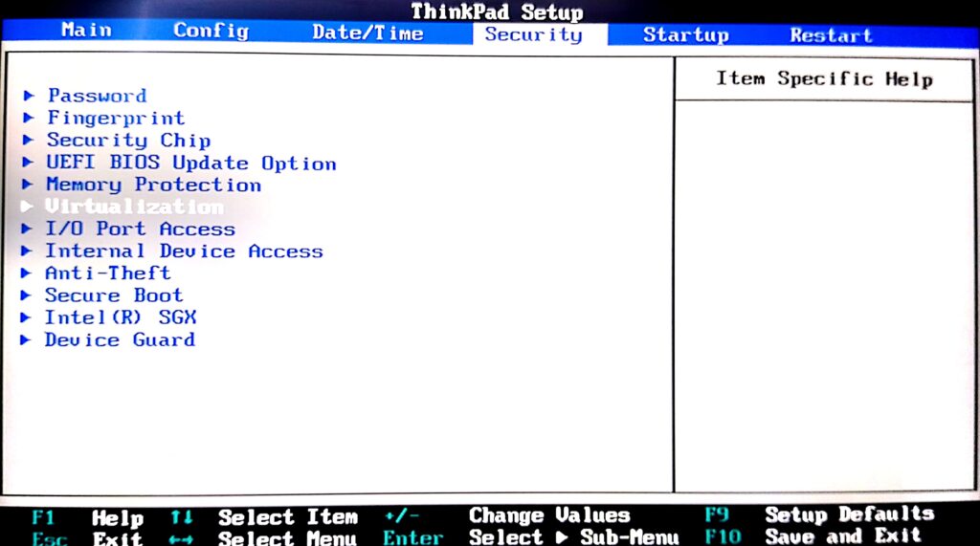980x546 pixels.
Task: Click the arrow beside Security Chip
Action: (x=28, y=140)
